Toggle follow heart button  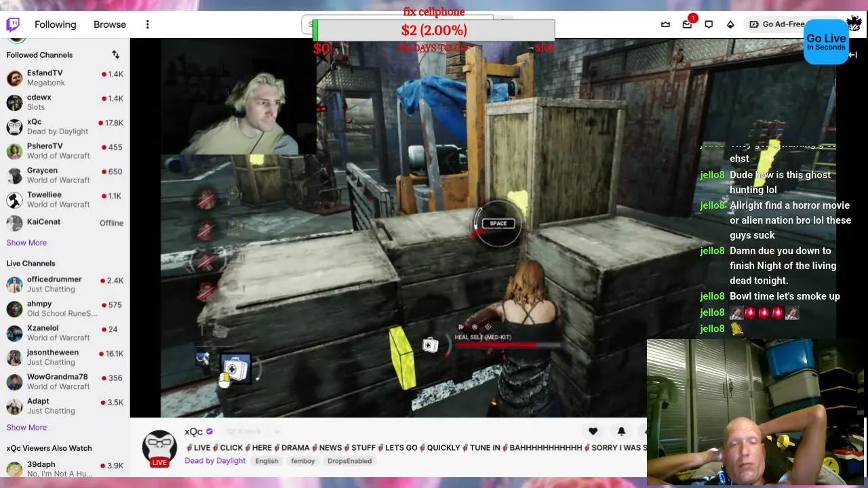pyautogui.click(x=593, y=431)
